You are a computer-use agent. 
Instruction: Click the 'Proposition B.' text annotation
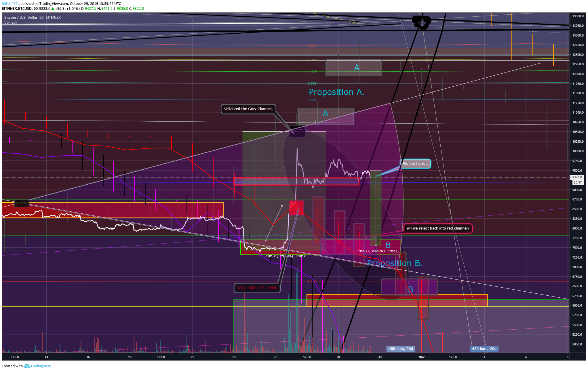(395, 263)
